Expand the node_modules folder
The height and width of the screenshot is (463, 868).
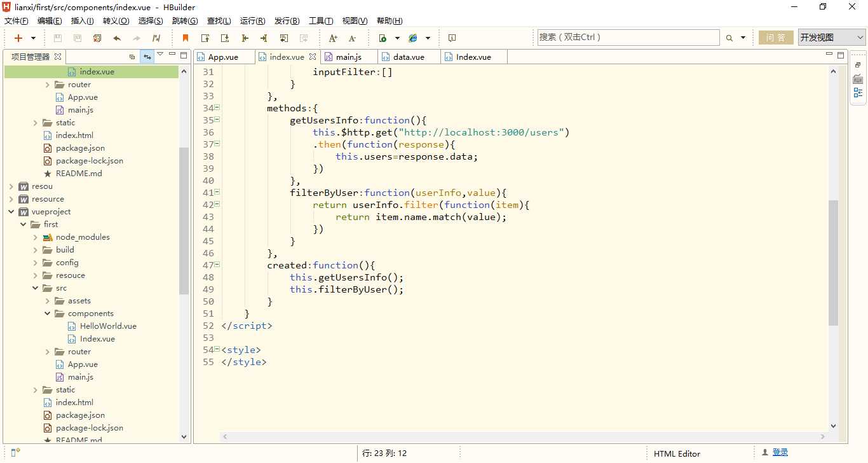pos(36,237)
